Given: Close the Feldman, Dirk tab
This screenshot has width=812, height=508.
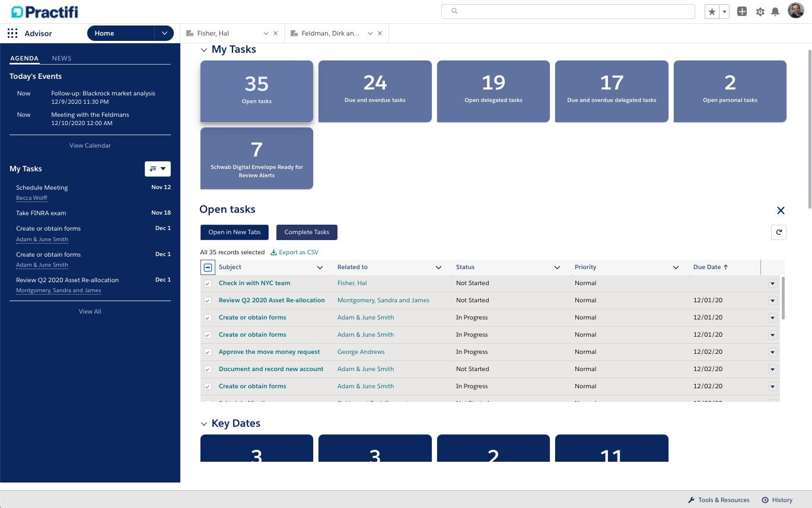Looking at the screenshot, I should [x=380, y=34].
